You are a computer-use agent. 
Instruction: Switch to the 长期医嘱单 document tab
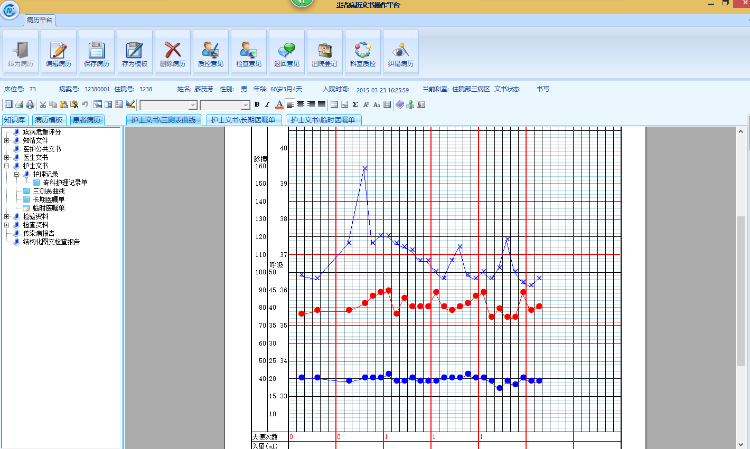(243, 120)
